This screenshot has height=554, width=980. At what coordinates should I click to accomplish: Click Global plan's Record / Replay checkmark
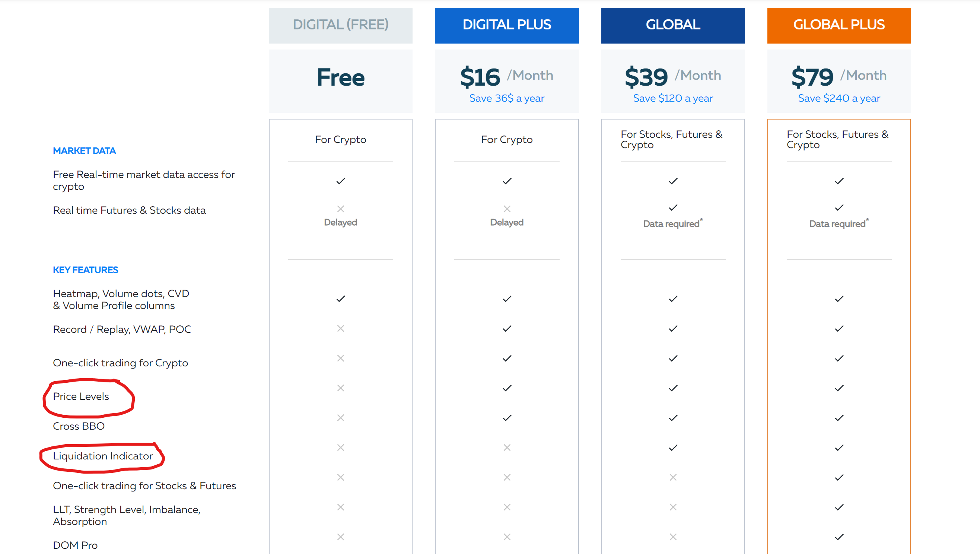673,328
